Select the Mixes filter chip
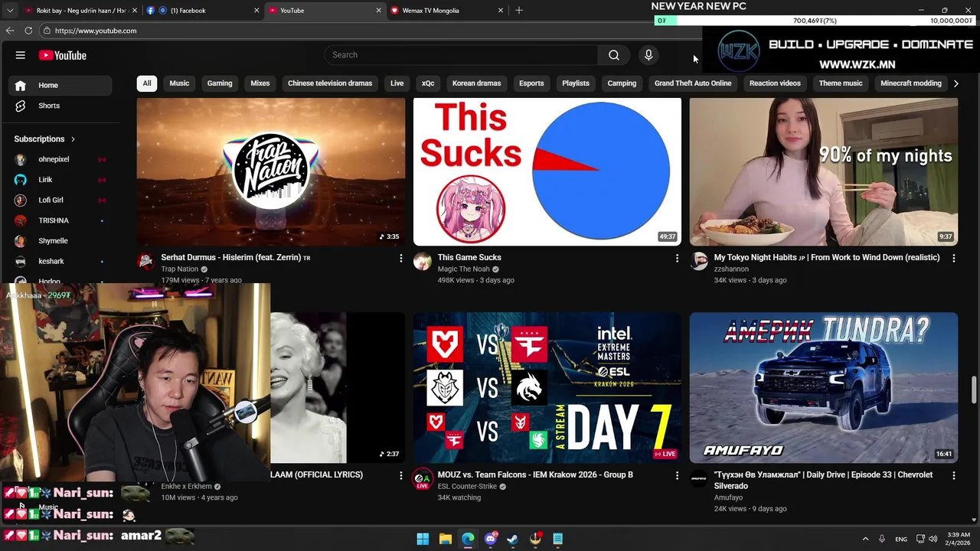Screen dimensions: 980x551 tap(260, 83)
